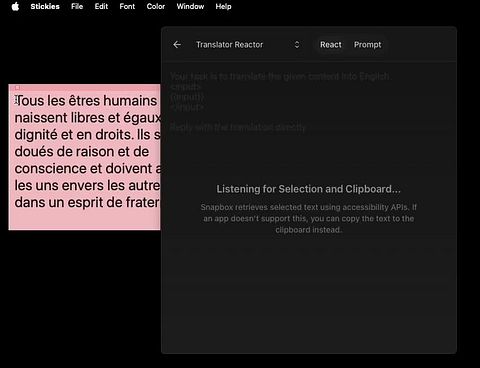Switch to the React tab
The image size is (480, 368).
tap(331, 45)
